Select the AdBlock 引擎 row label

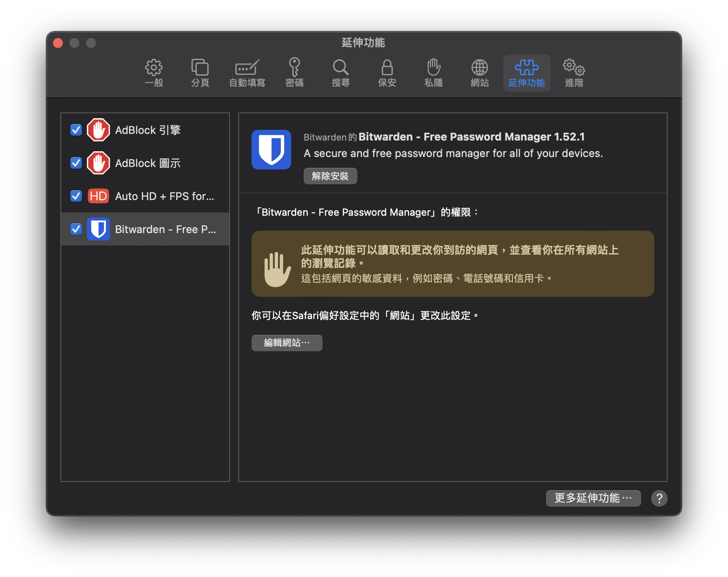coord(148,130)
